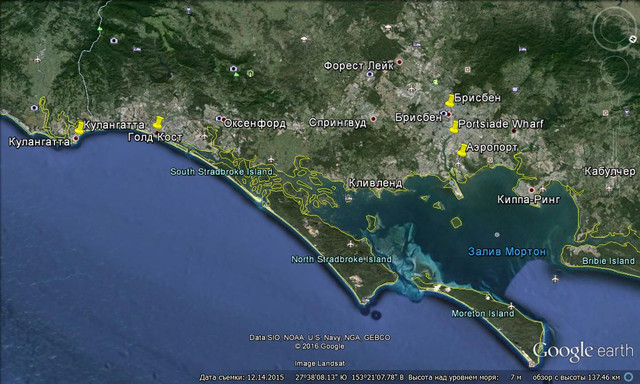Image resolution: width=640 pixels, height=384 pixels.
Task: Click the обзор с высоты altitude readout
Action: tap(576, 377)
